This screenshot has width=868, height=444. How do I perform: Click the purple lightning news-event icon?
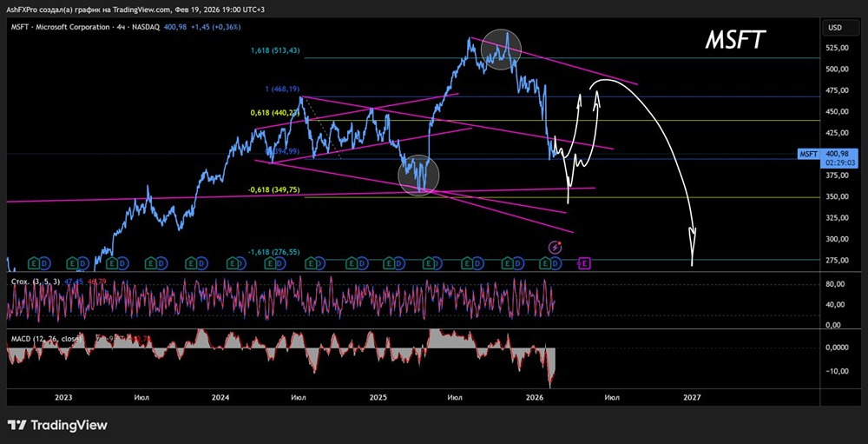[555, 248]
